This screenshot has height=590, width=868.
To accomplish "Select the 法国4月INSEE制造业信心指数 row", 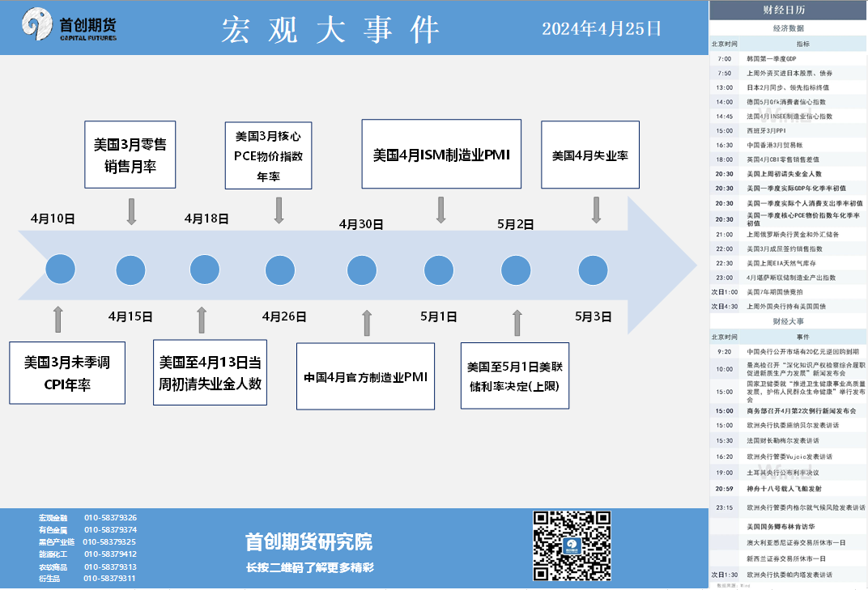I will 788,117.
